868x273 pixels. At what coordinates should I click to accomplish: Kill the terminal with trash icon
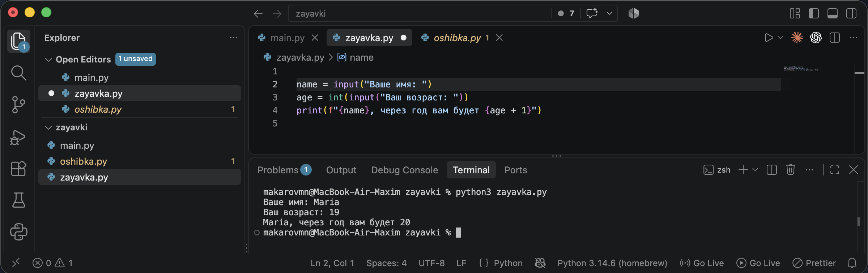coord(790,170)
